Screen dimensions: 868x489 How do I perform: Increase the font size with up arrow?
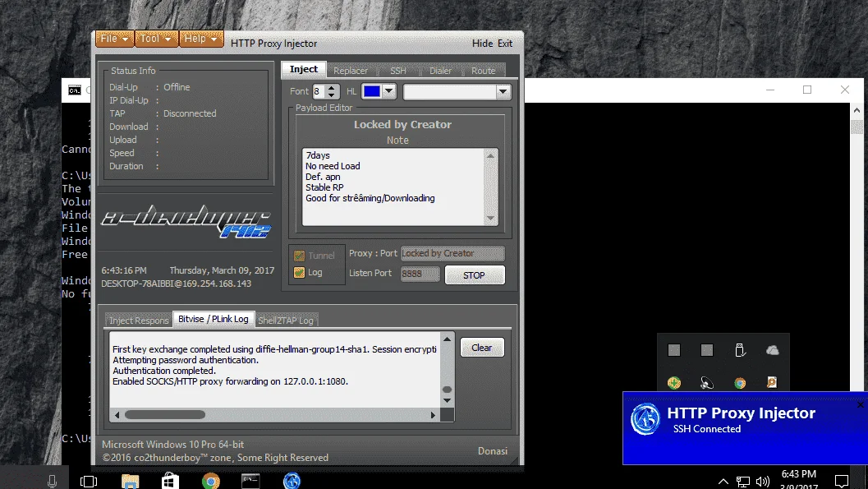pyautogui.click(x=332, y=87)
